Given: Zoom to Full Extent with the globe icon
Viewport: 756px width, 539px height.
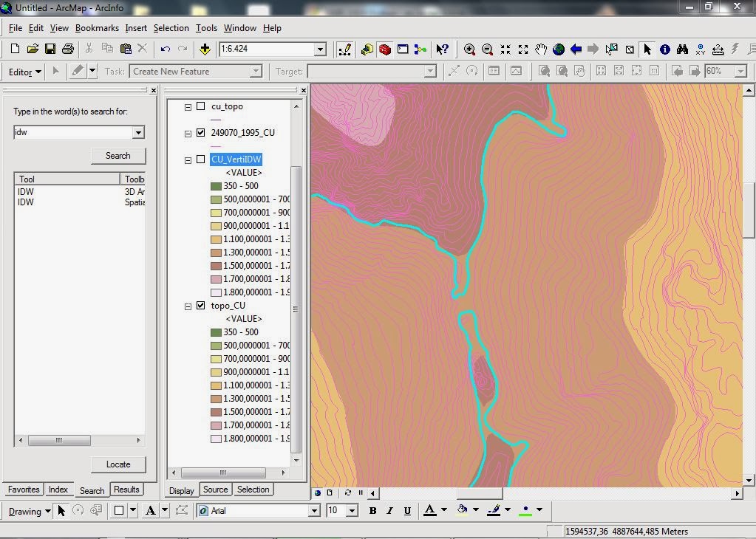Looking at the screenshot, I should (559, 49).
